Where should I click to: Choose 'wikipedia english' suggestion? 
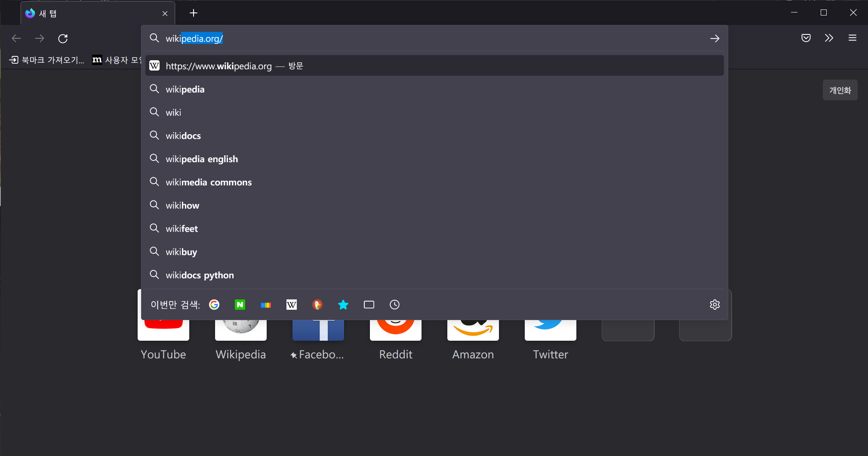434,159
